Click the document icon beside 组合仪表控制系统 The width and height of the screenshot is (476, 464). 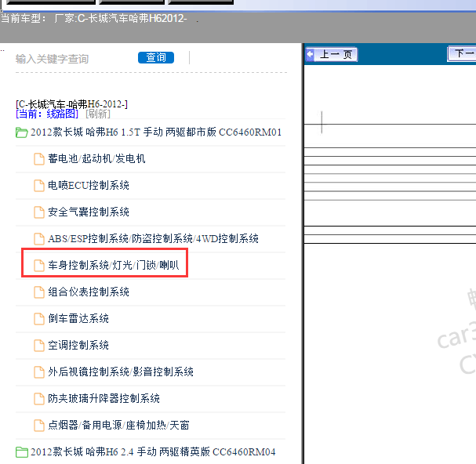pyautogui.click(x=39, y=292)
